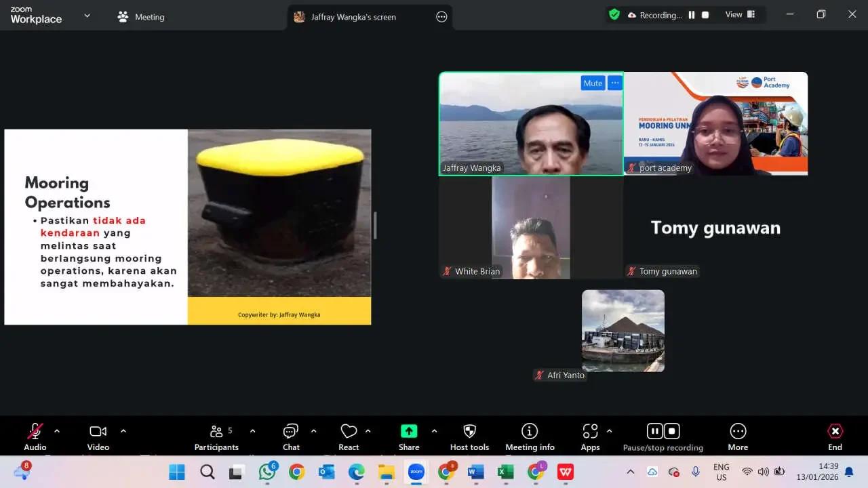Show hidden system tray icons
Image resolution: width=868 pixels, height=488 pixels.
pos(630,472)
